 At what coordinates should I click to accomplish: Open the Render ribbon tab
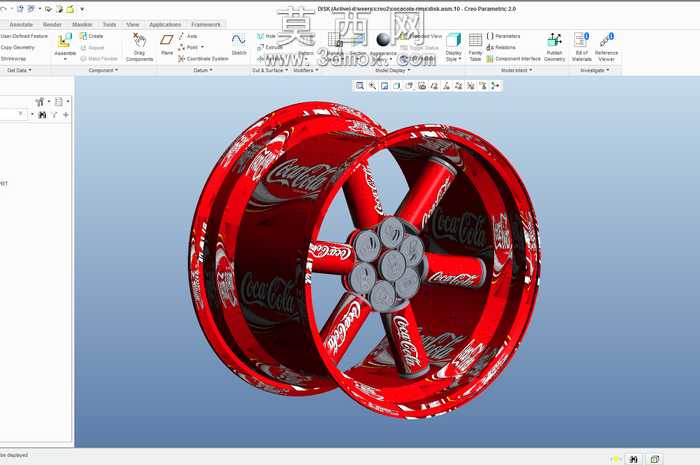point(52,25)
